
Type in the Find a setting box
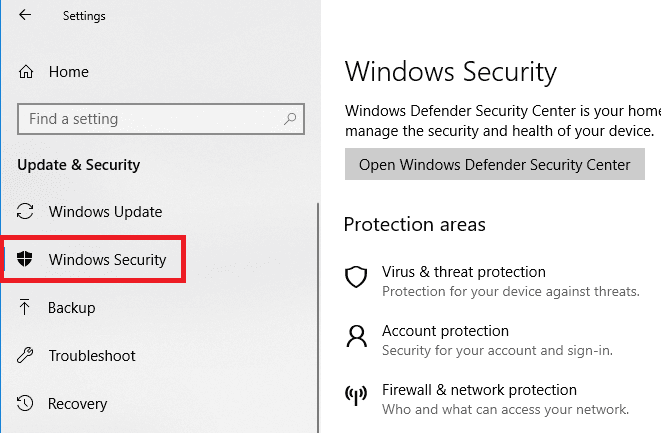tap(150, 119)
